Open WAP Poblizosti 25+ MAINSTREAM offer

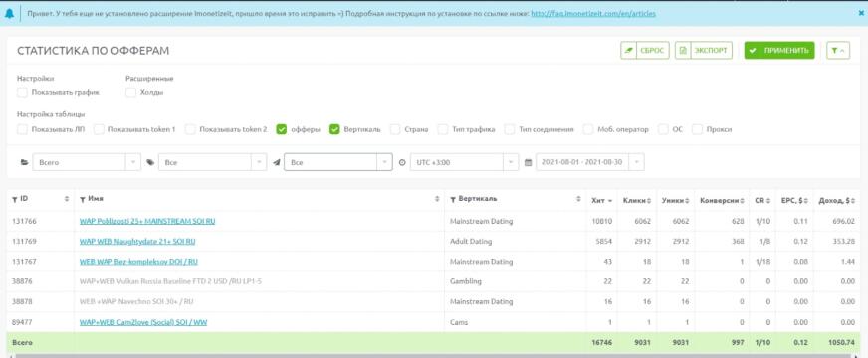[147, 221]
